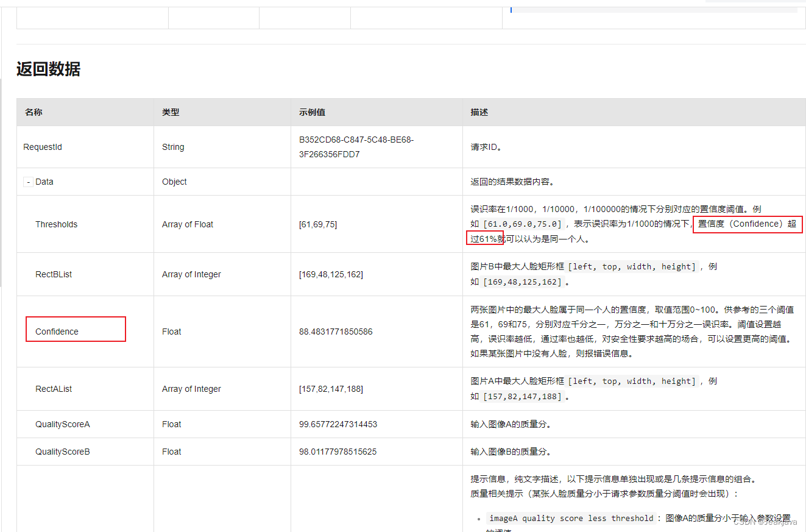Click the RectBList example value [169,48,125,162]
Screen dimensions: 806x532
331,274
